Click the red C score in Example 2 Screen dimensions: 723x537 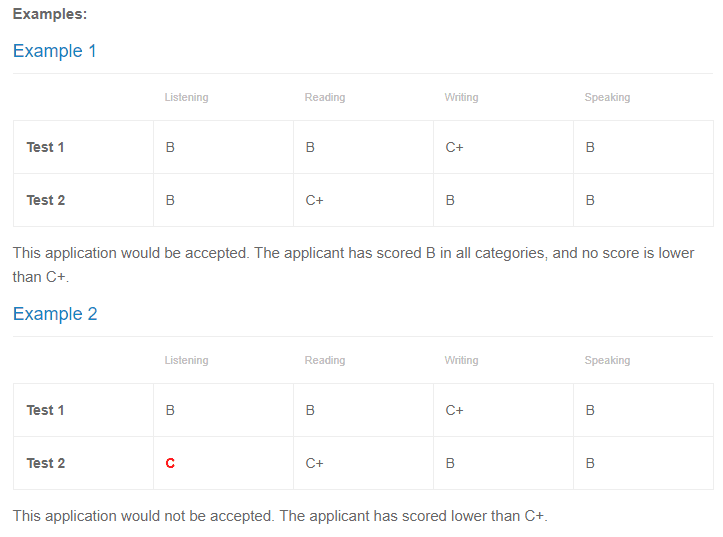[170, 463]
